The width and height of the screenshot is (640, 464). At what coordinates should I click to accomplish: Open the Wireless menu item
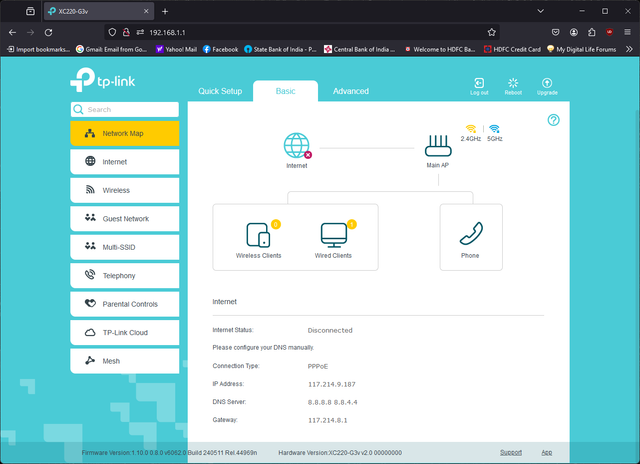coord(125,190)
